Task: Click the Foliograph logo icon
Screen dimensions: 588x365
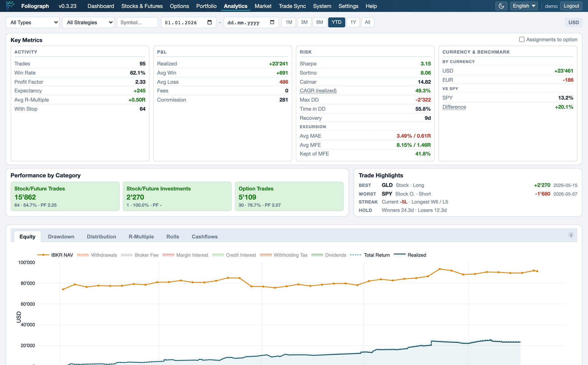Action: (10, 6)
